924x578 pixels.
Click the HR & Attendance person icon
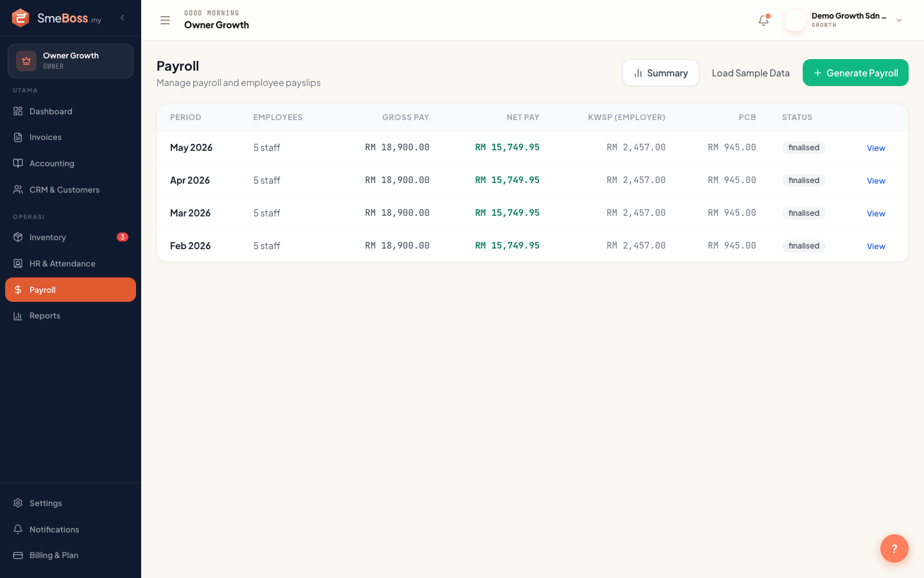[x=18, y=263]
